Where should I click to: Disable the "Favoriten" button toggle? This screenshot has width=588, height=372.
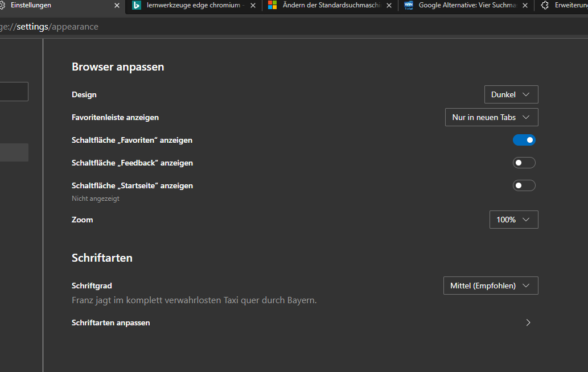coord(524,140)
